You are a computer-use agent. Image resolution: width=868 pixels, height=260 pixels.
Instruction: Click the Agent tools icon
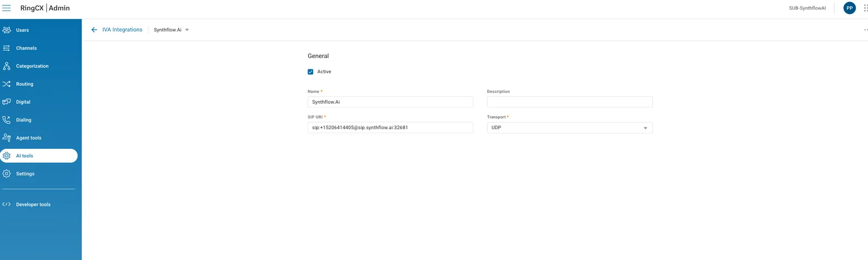pyautogui.click(x=7, y=137)
